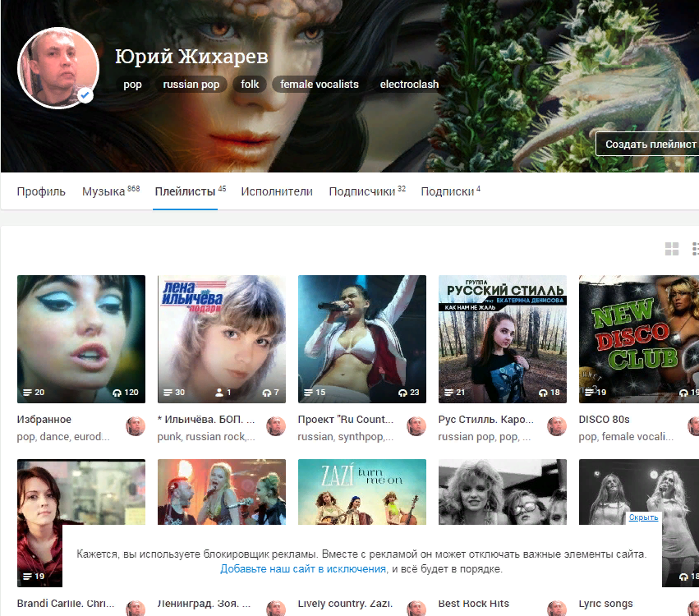Click the folk genre tag
699x616 pixels.
pyautogui.click(x=250, y=84)
